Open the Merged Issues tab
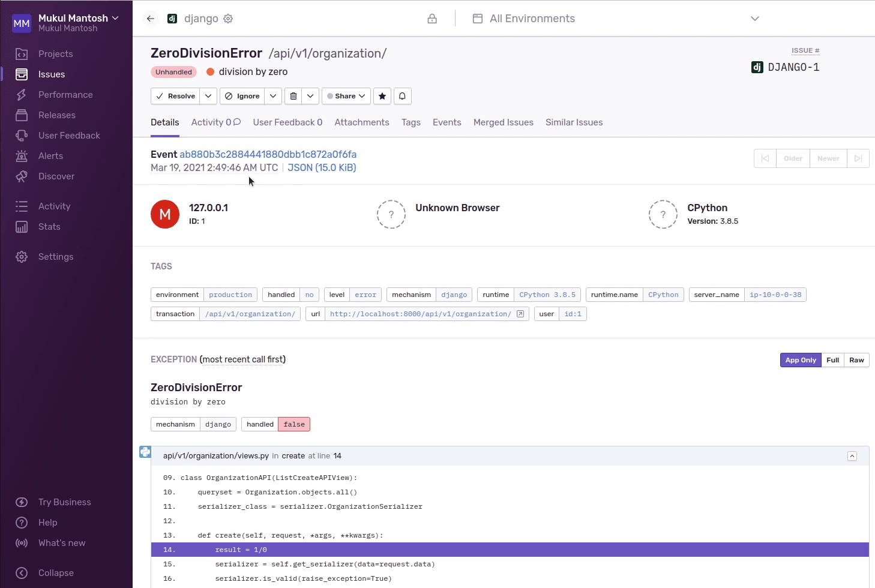 tap(503, 122)
